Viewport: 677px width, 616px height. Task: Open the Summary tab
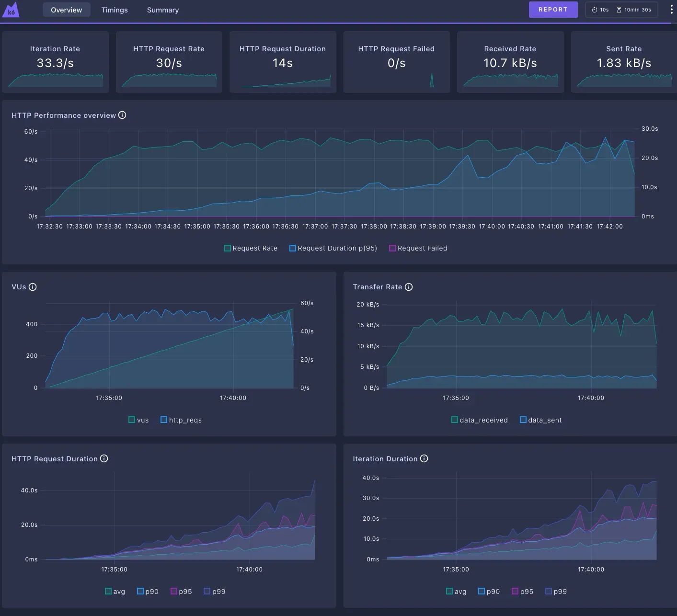pos(163,10)
